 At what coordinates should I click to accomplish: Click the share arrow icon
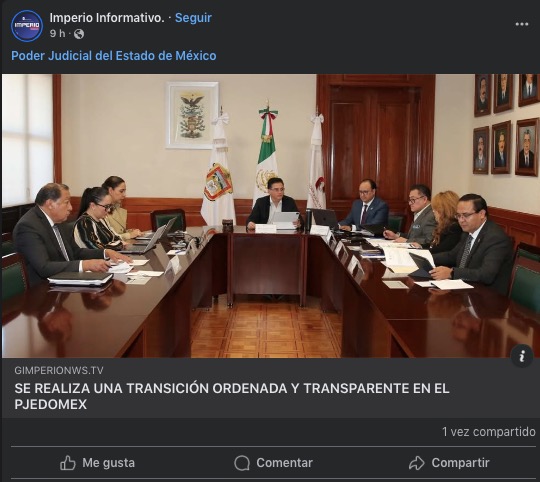(x=417, y=463)
